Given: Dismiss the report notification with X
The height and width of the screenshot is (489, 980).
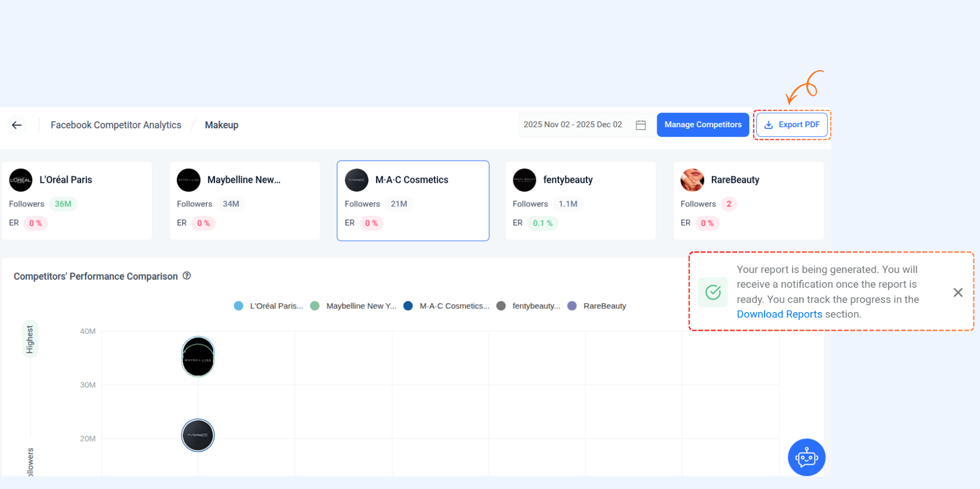Looking at the screenshot, I should point(958,293).
